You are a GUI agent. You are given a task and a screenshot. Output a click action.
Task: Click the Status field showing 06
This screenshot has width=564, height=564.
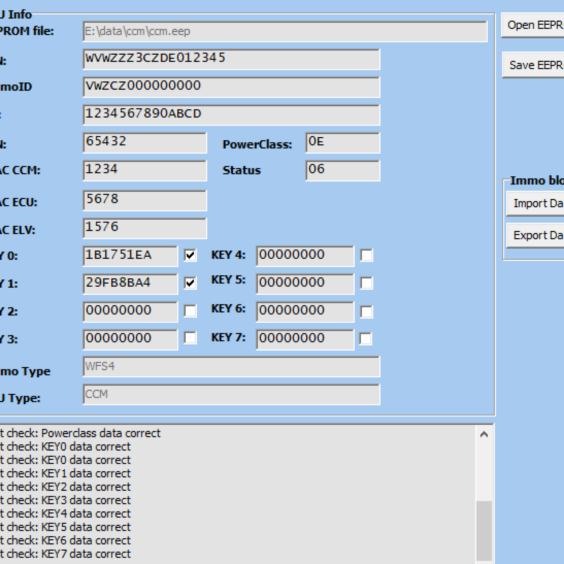click(342, 170)
